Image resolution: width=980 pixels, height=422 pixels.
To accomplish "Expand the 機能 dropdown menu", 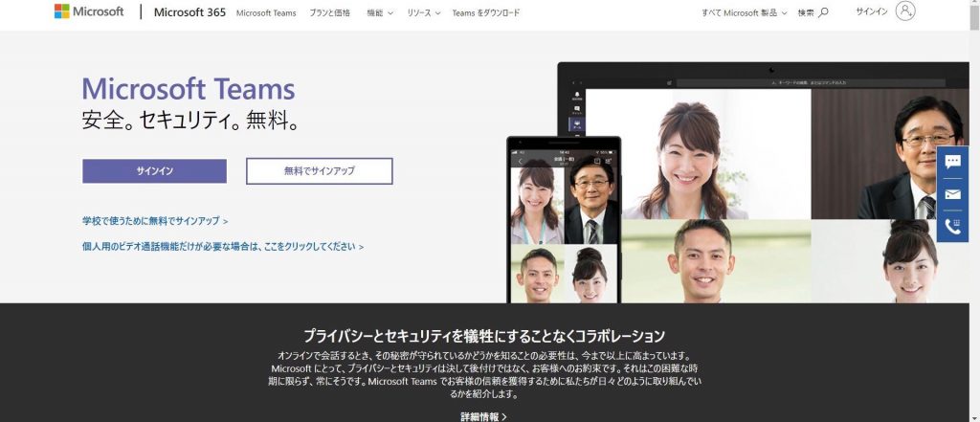I will coord(380,12).
